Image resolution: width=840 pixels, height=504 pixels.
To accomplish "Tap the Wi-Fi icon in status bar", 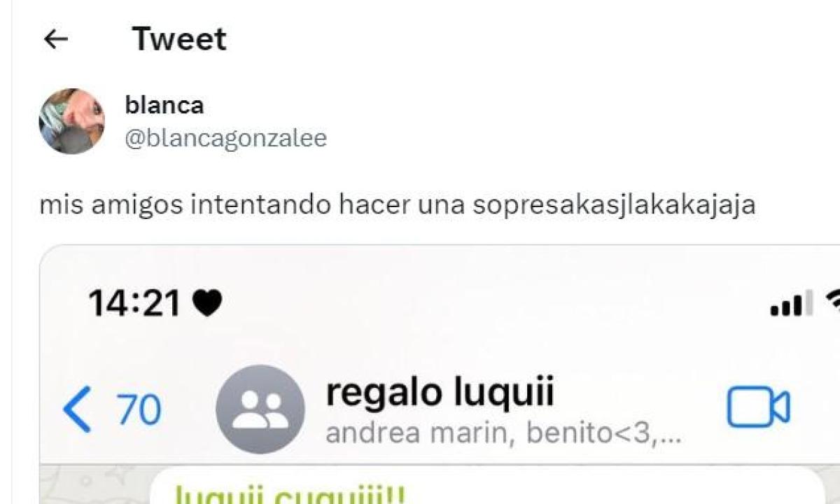I will click(832, 303).
